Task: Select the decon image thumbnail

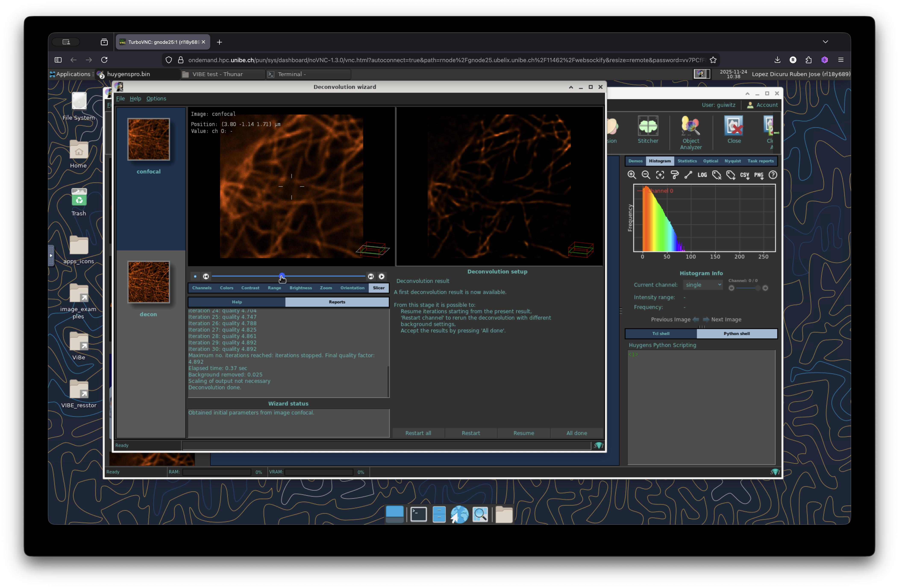Action: pos(148,282)
